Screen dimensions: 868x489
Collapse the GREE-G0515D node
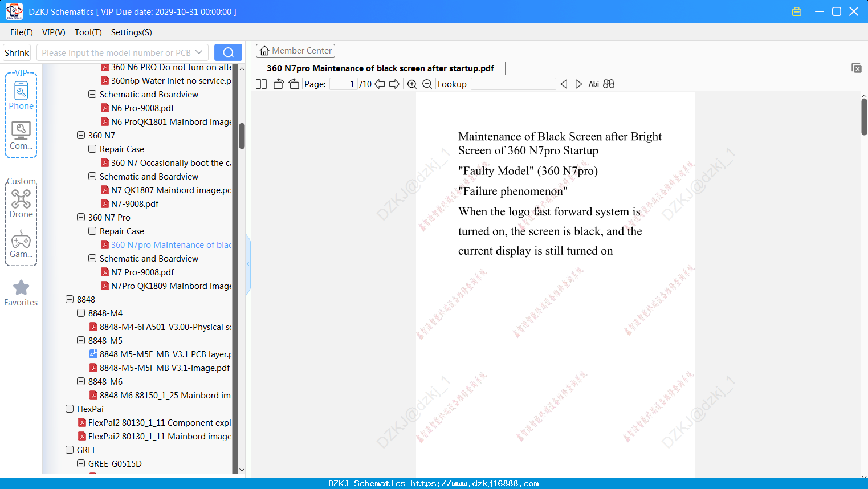pos(81,463)
